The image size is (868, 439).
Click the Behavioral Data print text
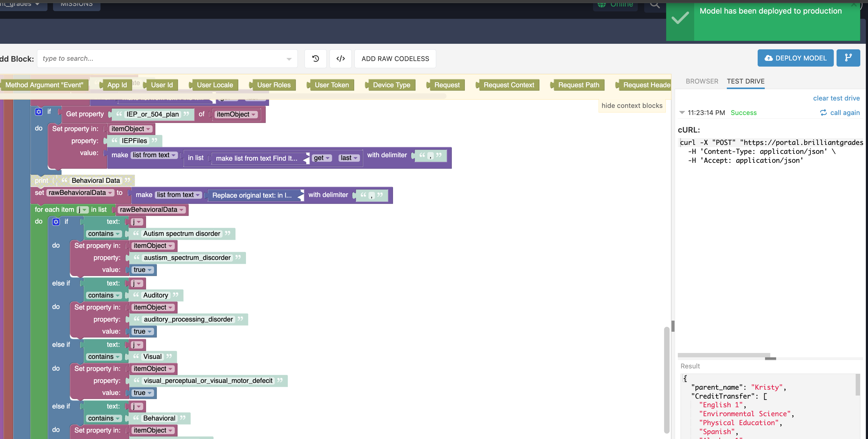[96, 181]
